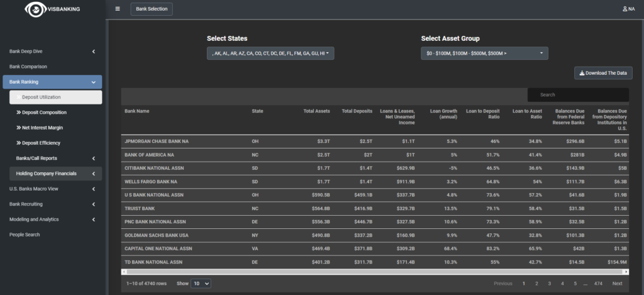Open People Search page

point(25,235)
